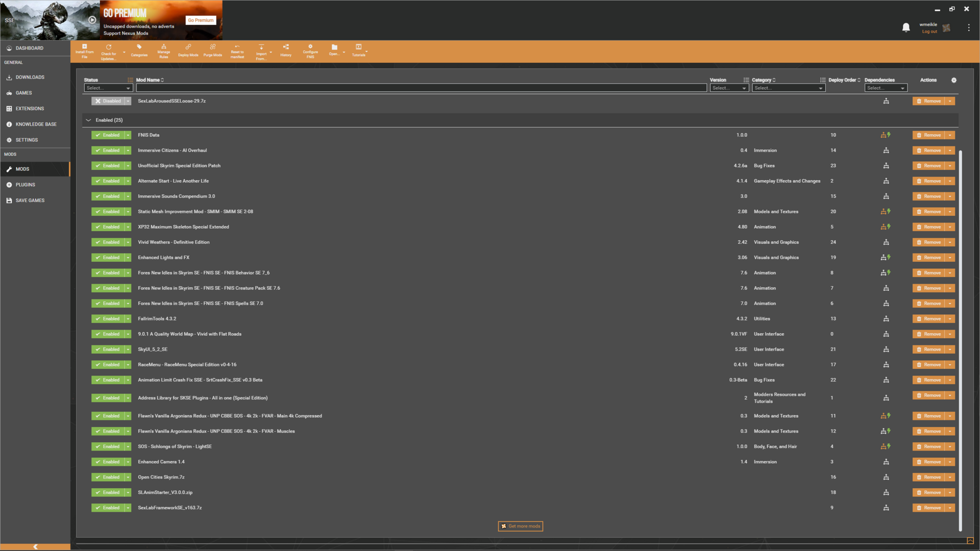Open Settings page
Screen dimensions: 980x551
[x=27, y=140]
